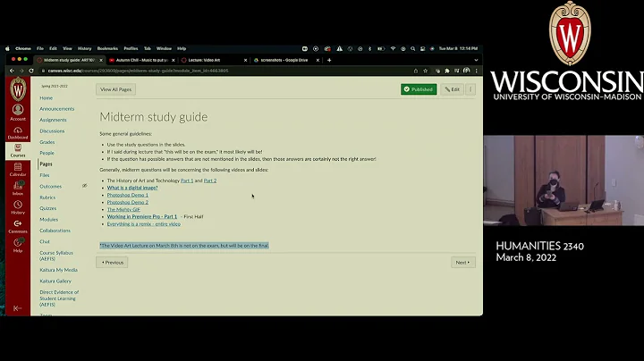The image size is (644, 361).
Task: Open the Photoshop Demo 1 link
Action: point(128,195)
